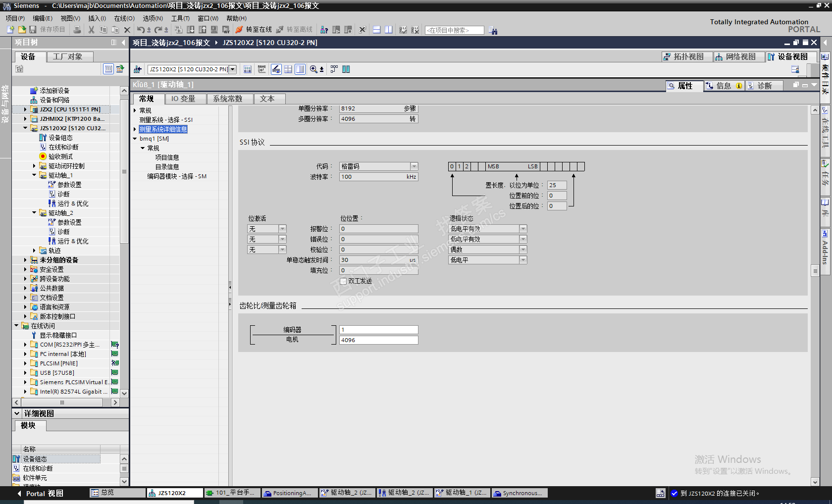Click the 波特率 baud rate input field
The width and height of the screenshot is (832, 504).
(378, 177)
